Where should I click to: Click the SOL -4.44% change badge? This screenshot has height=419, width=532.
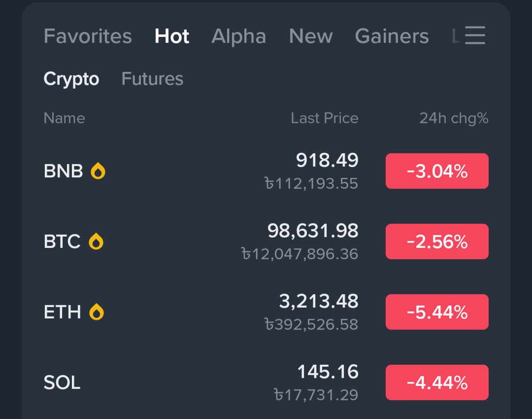click(437, 383)
